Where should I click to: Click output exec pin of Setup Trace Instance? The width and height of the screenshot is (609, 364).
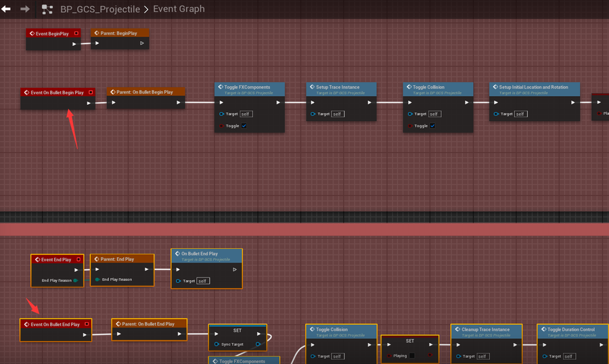coord(369,103)
